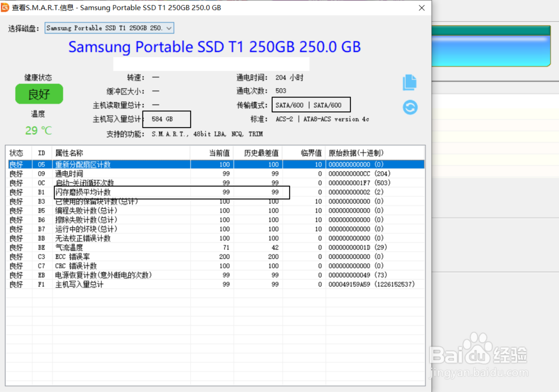Viewport: 559px width, 392px height.
Task: Click the 属性名称 column header
Action: point(67,152)
